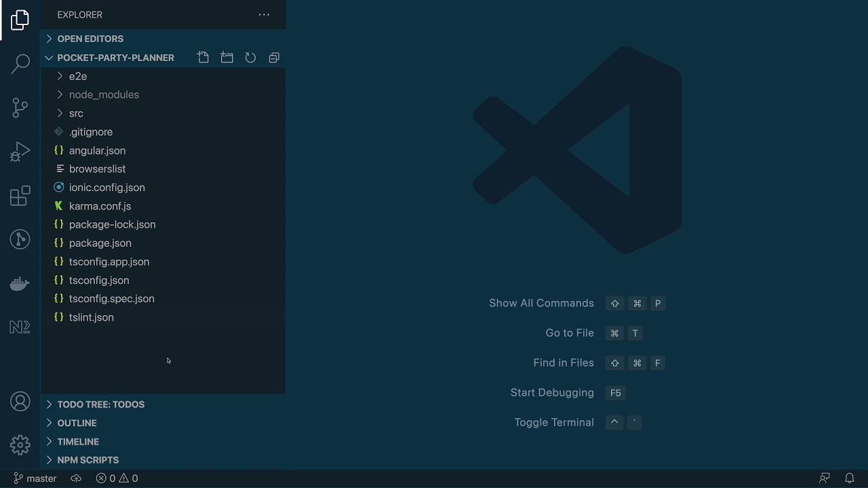Screen dimensions: 868x488
Task: Open the Nx Console activity bar icon
Action: (20, 327)
